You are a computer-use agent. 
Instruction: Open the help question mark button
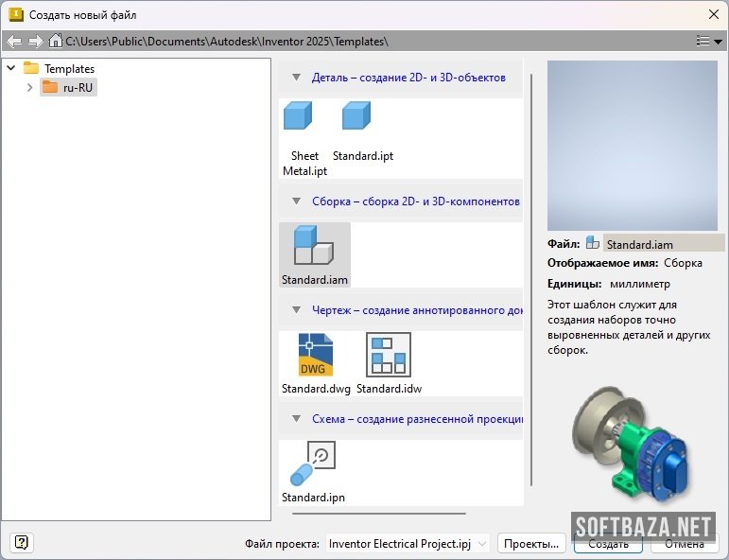pyautogui.click(x=23, y=542)
